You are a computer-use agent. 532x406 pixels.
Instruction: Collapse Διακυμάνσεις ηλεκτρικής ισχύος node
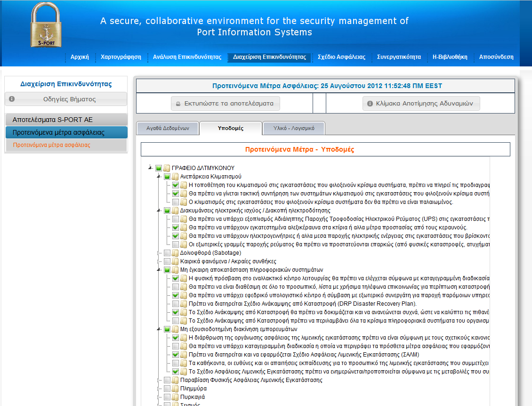159,211
